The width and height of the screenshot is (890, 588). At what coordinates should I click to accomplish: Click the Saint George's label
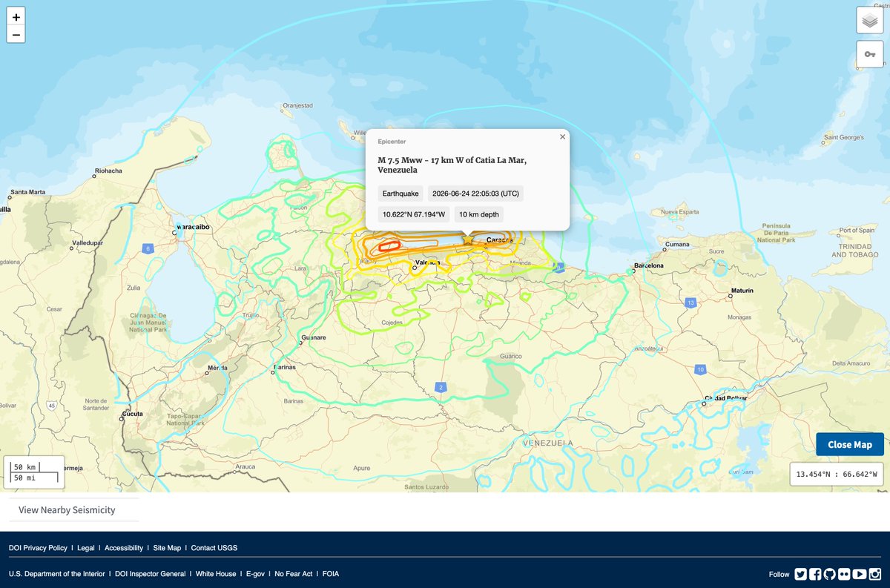[x=844, y=137]
